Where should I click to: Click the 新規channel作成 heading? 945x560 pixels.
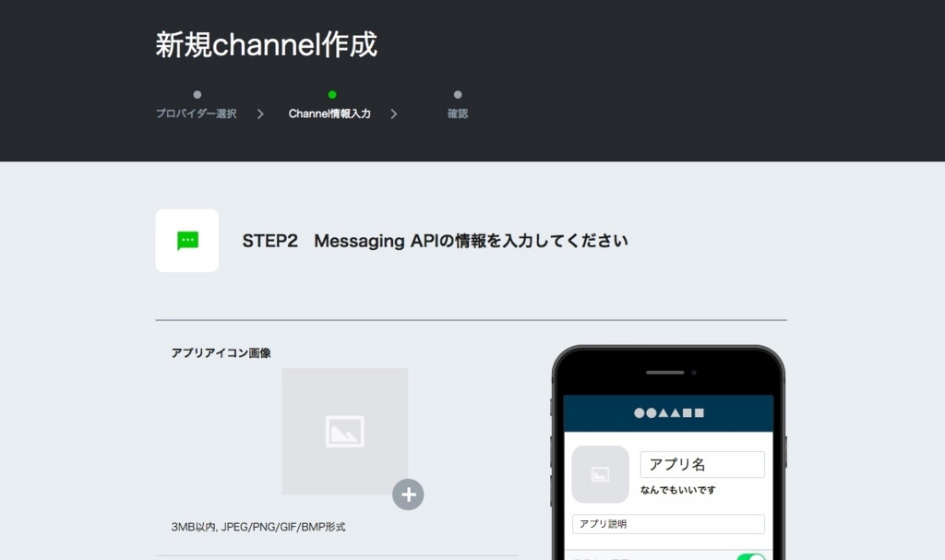(267, 44)
